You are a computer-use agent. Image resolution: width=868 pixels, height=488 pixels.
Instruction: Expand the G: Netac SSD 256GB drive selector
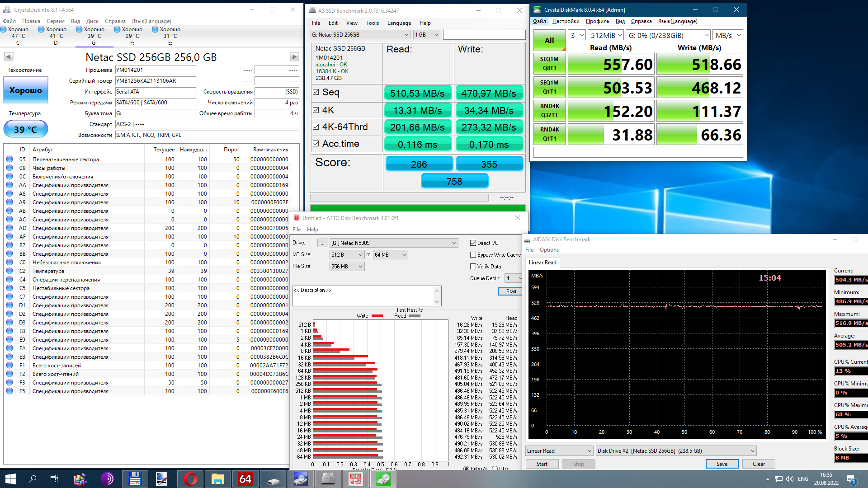click(360, 35)
